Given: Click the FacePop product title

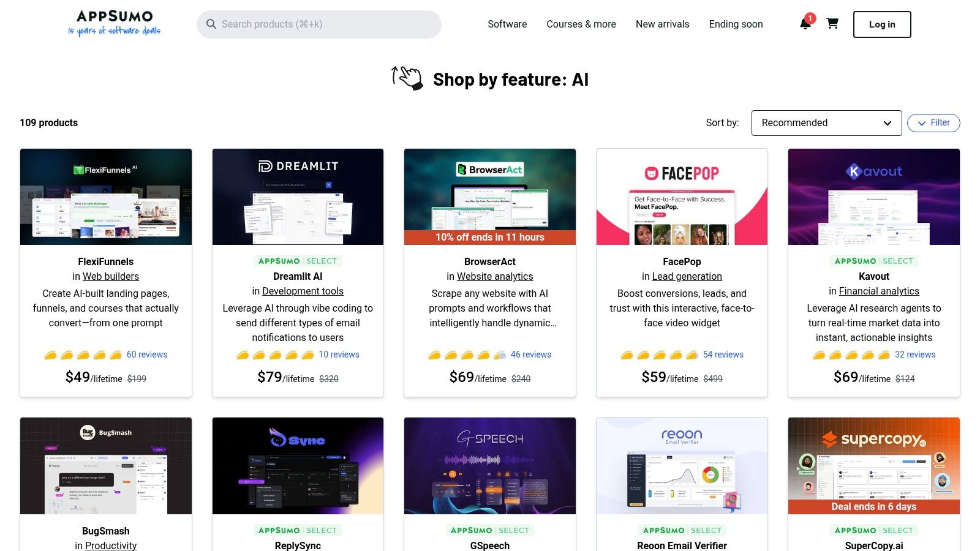Looking at the screenshot, I should point(682,261).
